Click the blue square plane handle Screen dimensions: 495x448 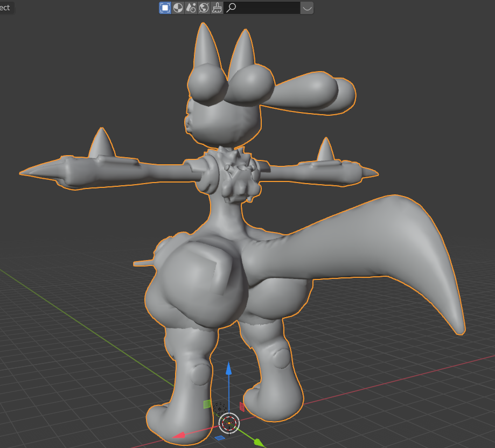[220, 438]
